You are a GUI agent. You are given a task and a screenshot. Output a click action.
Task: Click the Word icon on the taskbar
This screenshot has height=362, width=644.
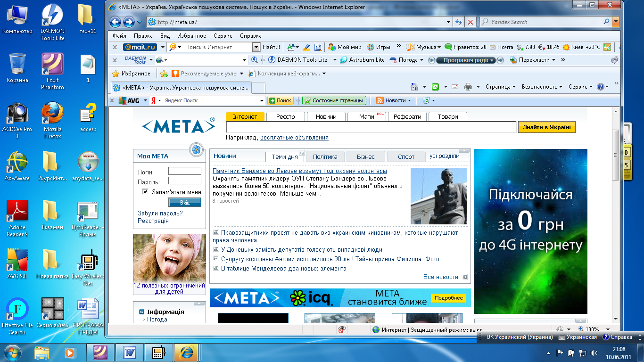point(129,353)
